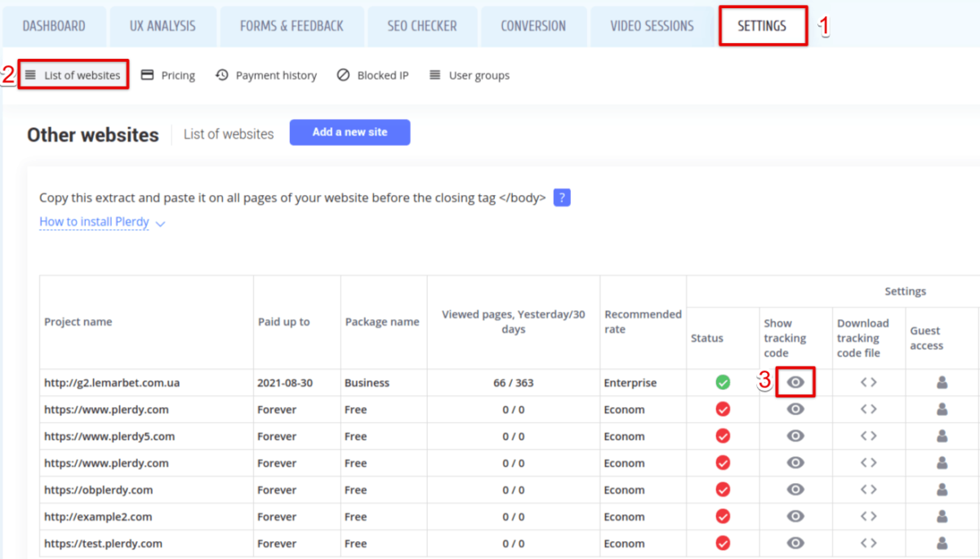Open User groups settings
The width and height of the screenshot is (980, 559).
pos(469,75)
